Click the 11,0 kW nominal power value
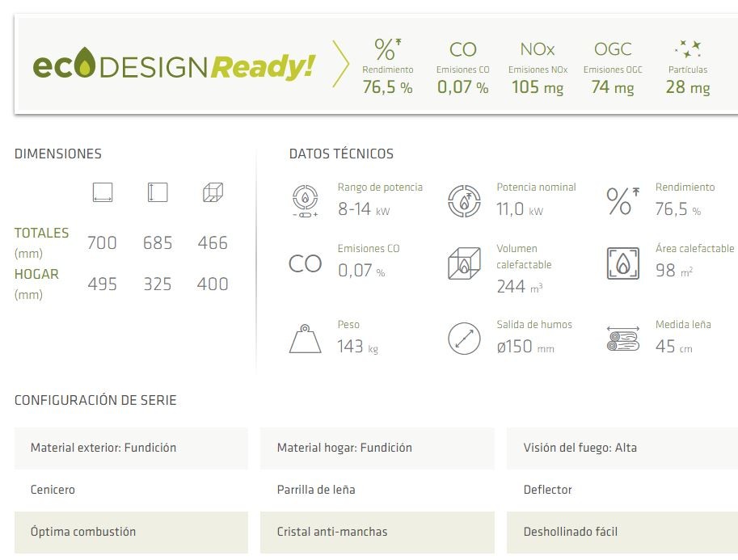 click(520, 209)
